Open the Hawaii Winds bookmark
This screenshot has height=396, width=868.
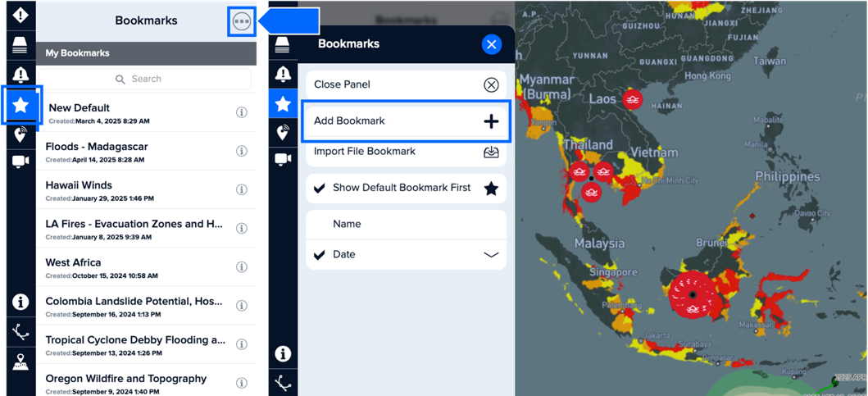pyautogui.click(x=146, y=190)
